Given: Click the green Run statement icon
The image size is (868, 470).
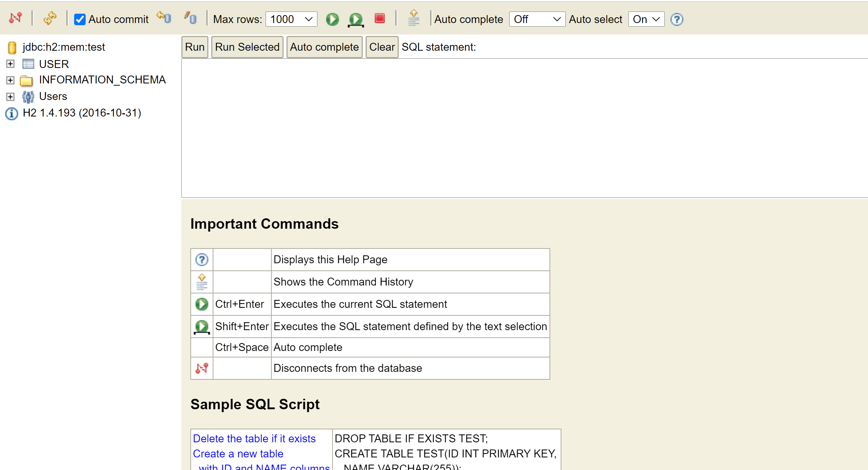Looking at the screenshot, I should (x=332, y=19).
